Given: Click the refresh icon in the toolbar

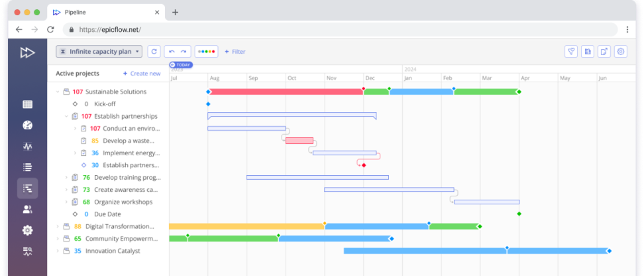Looking at the screenshot, I should (154, 51).
